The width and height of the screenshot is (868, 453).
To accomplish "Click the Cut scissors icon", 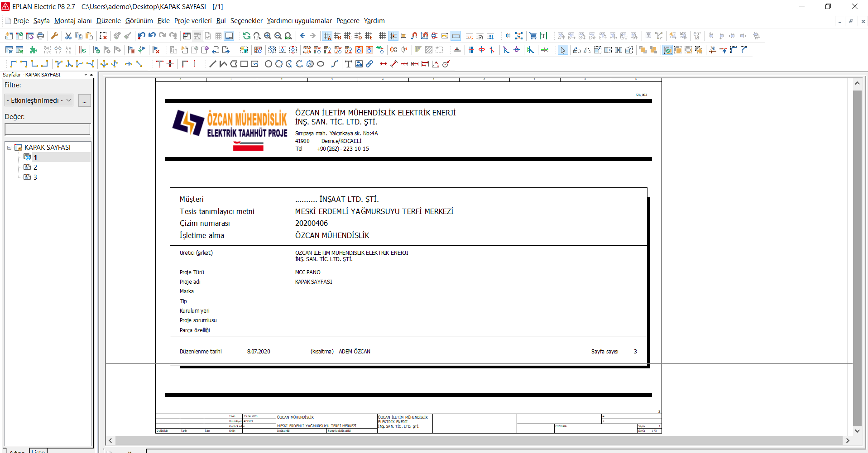I will click(x=68, y=36).
